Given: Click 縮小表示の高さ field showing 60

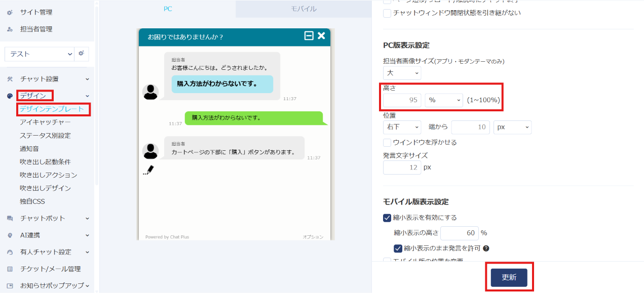Looking at the screenshot, I should [460, 233].
